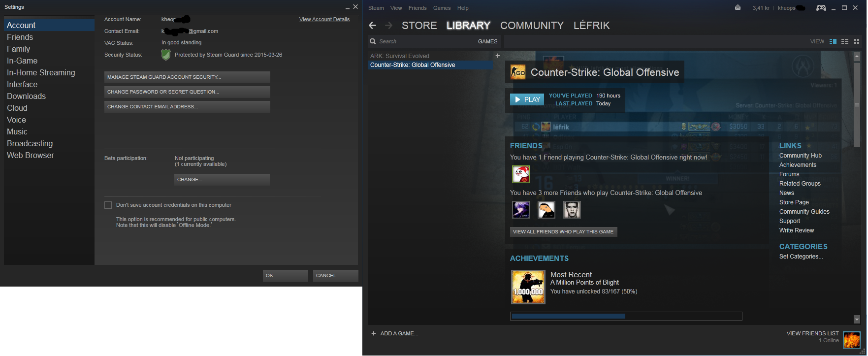Switch to the STORE tab
Screen dimensions: 868x356
419,26
